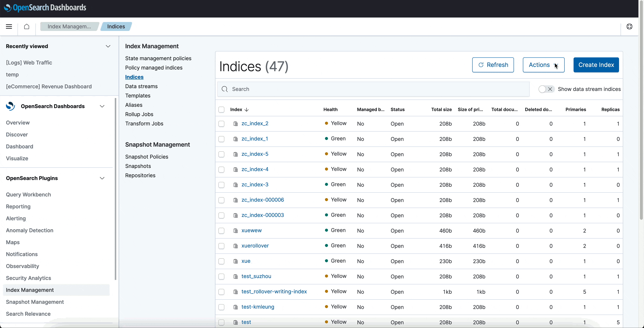
Task: Collapse the Recently viewed section
Action: (108, 46)
